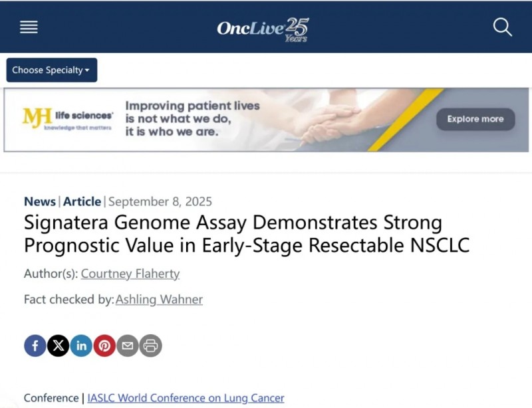This screenshot has width=532, height=408.
Task: Share article on LinkedIn
Action: click(x=81, y=346)
